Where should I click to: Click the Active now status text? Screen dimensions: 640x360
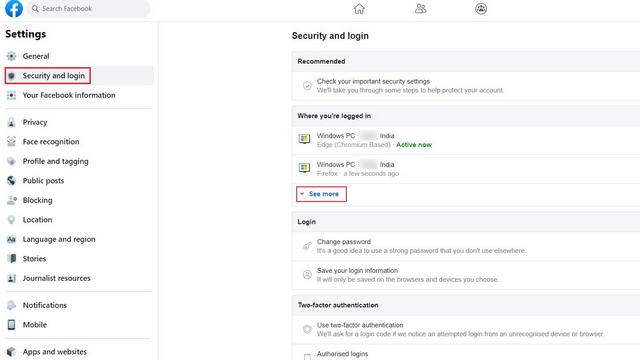tap(414, 144)
